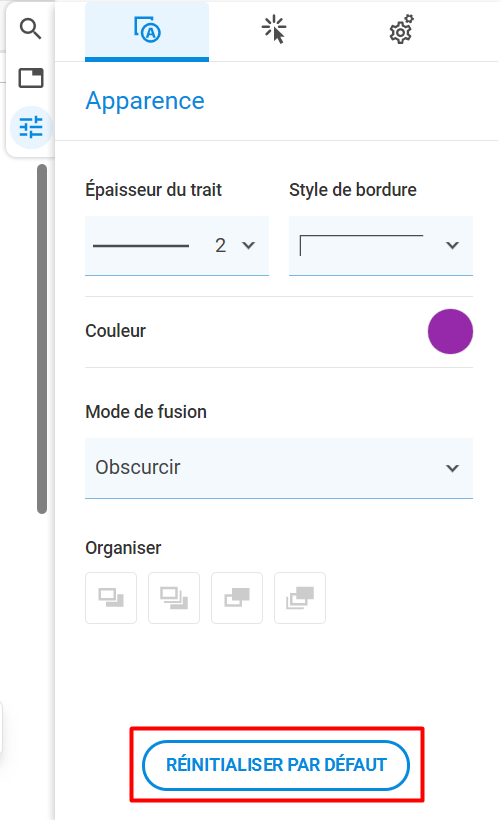501x824 pixels.
Task: Expand the Style de bordure dropdown
Action: coord(381,245)
